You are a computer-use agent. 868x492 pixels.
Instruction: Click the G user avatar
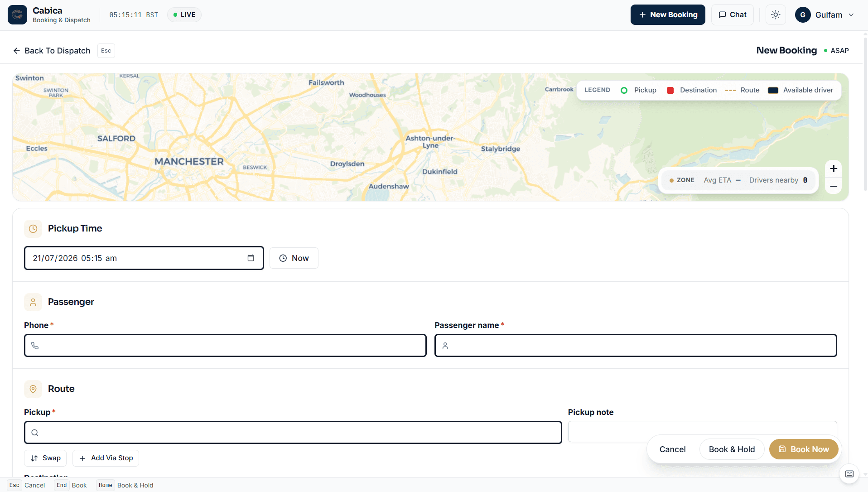803,15
